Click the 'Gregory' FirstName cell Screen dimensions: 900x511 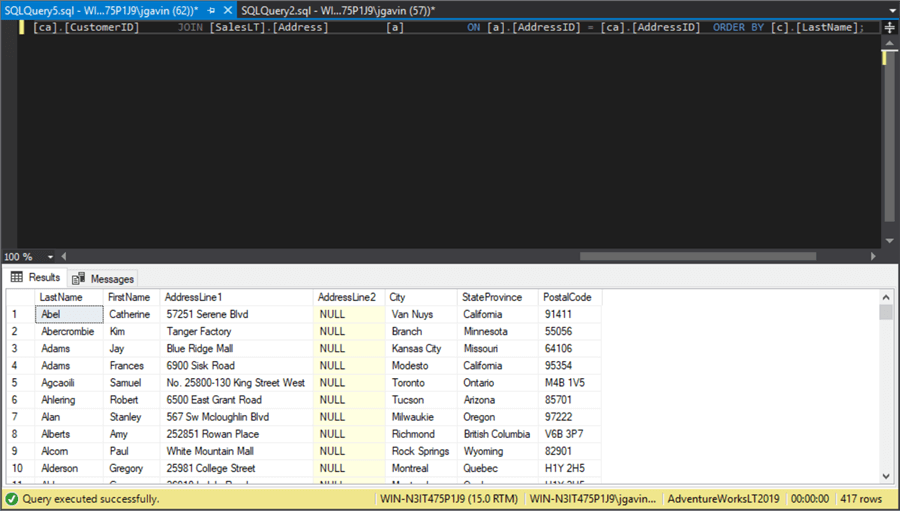tap(131, 468)
